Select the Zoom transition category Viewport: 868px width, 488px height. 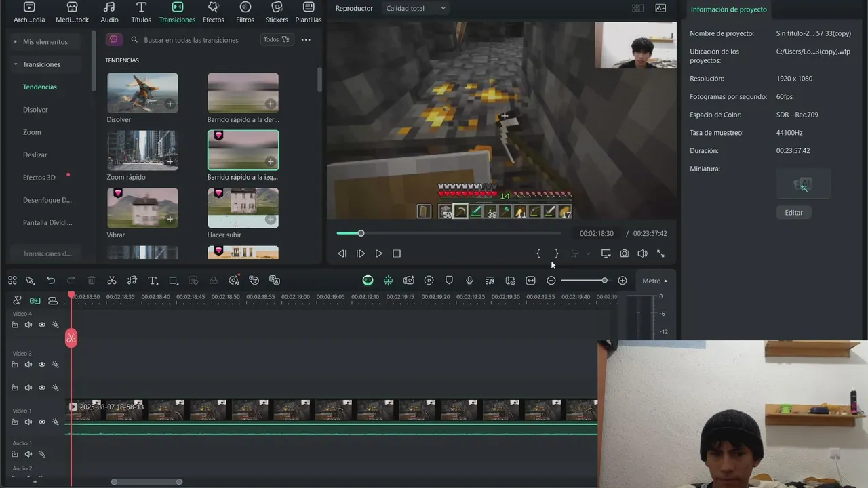click(x=32, y=132)
